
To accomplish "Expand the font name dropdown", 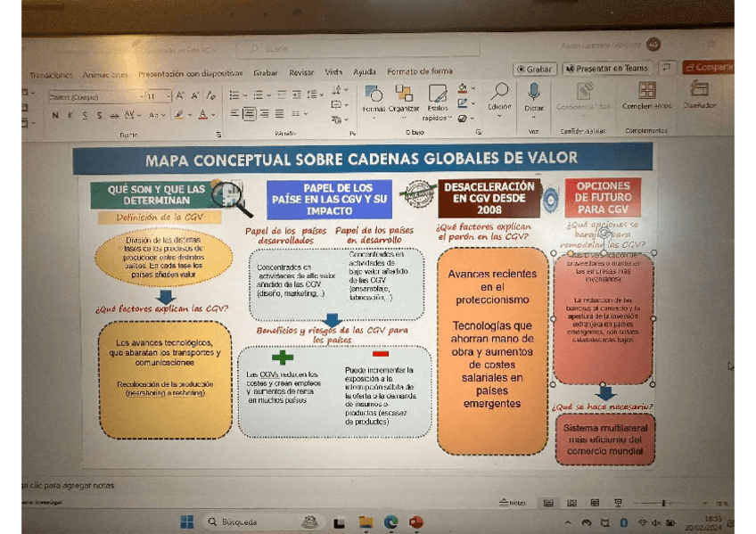I will point(140,96).
